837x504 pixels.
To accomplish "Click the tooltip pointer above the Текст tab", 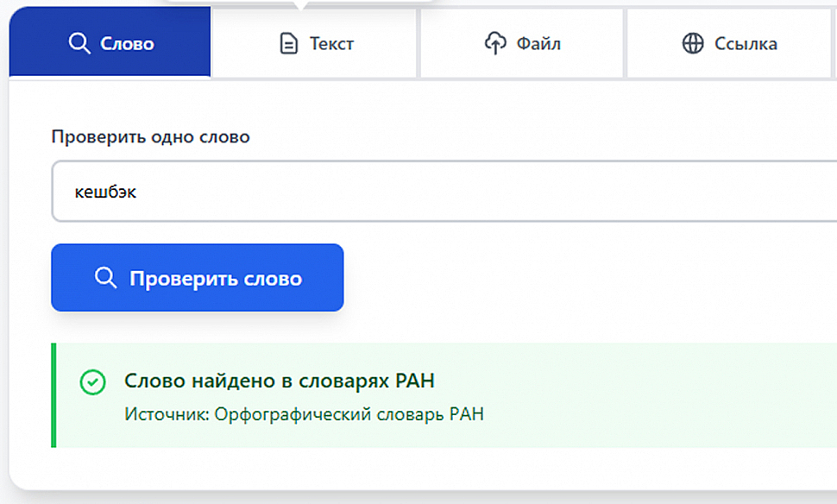I will coord(300,5).
